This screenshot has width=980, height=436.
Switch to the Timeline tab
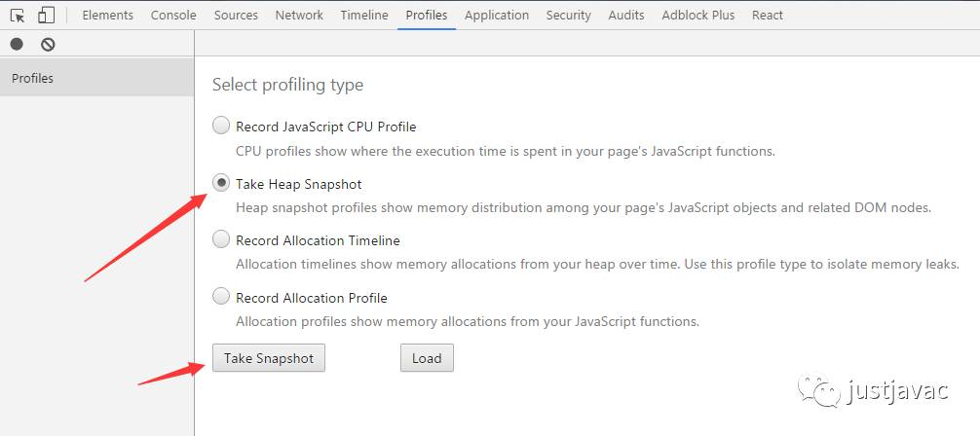pyautogui.click(x=364, y=15)
